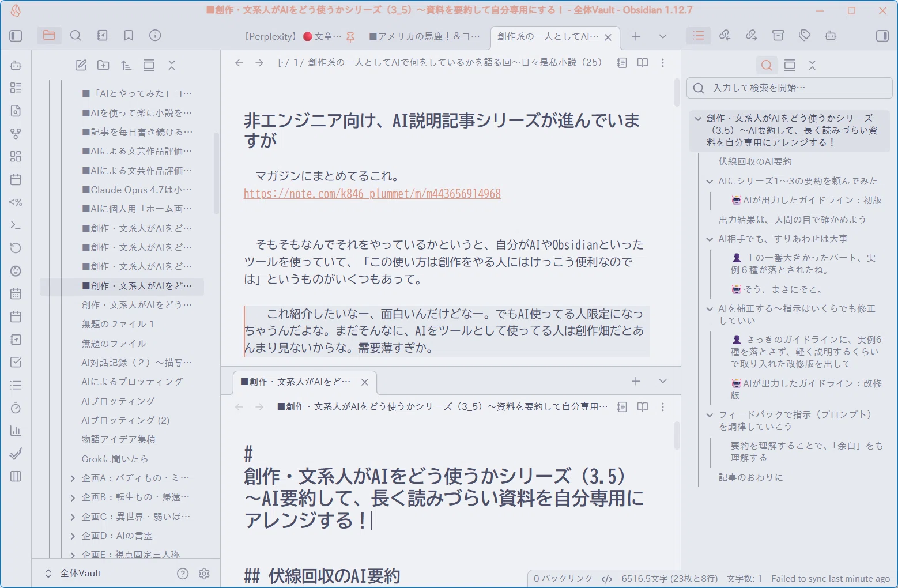898x588 pixels.
Task: Click 0 バックリンク in status bar
Action: [x=563, y=579]
